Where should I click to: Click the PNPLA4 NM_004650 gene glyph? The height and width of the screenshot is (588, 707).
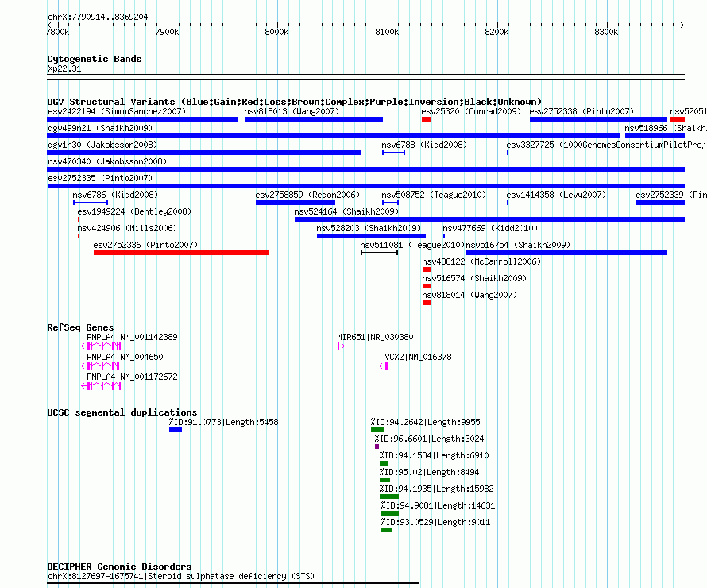tap(100, 366)
